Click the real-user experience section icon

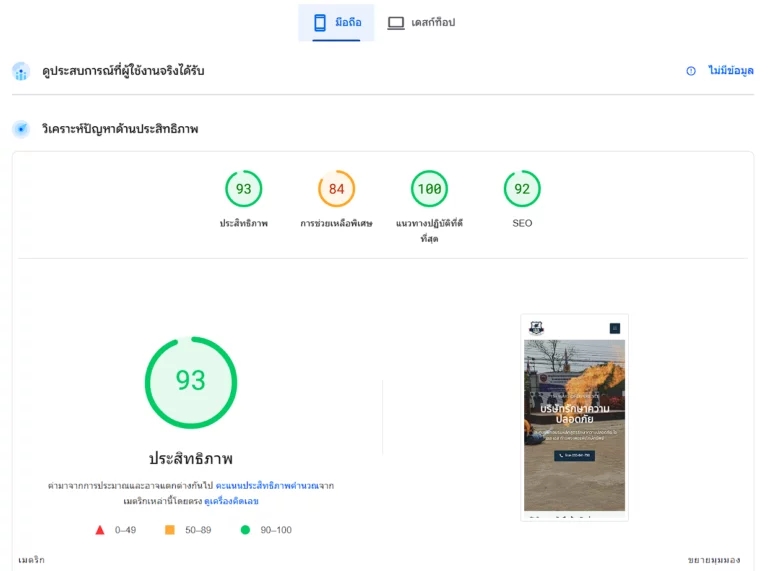coord(21,71)
